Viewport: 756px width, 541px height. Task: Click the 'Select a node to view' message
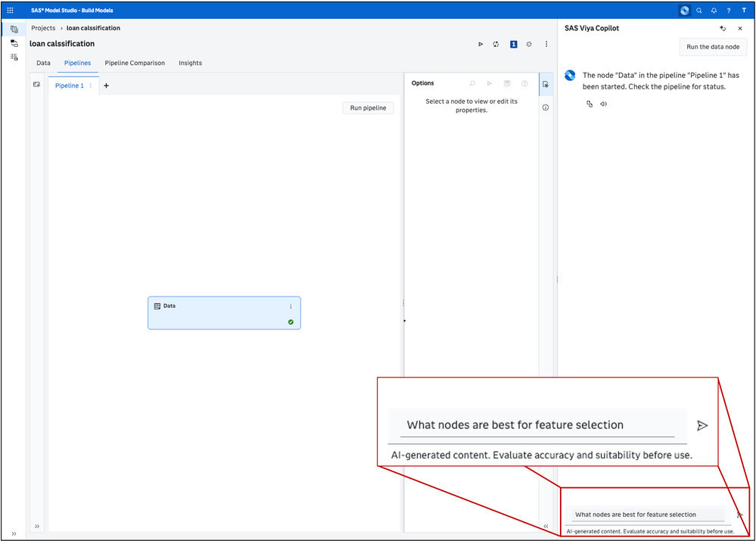[x=471, y=106]
